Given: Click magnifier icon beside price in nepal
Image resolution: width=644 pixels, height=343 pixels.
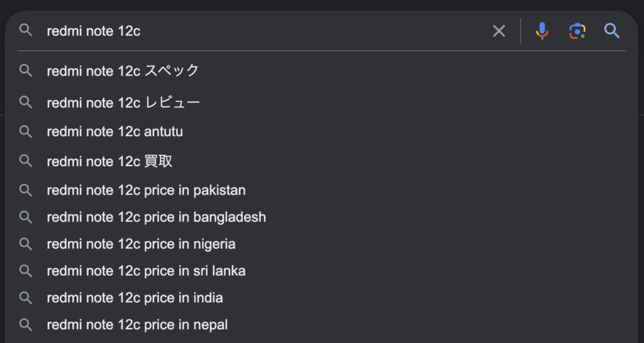Looking at the screenshot, I should pos(26,325).
